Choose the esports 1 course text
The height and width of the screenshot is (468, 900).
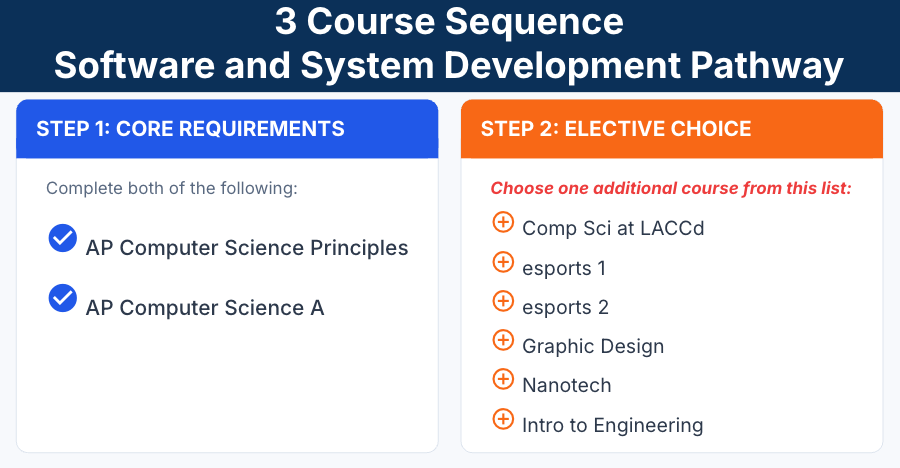pos(564,268)
